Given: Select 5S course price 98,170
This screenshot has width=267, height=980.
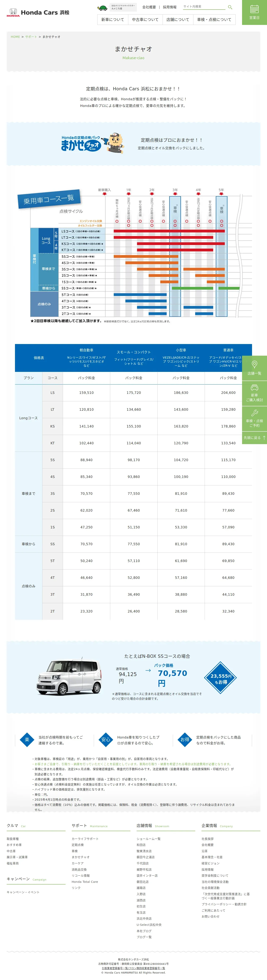Looking at the screenshot, I should [x=134, y=460].
